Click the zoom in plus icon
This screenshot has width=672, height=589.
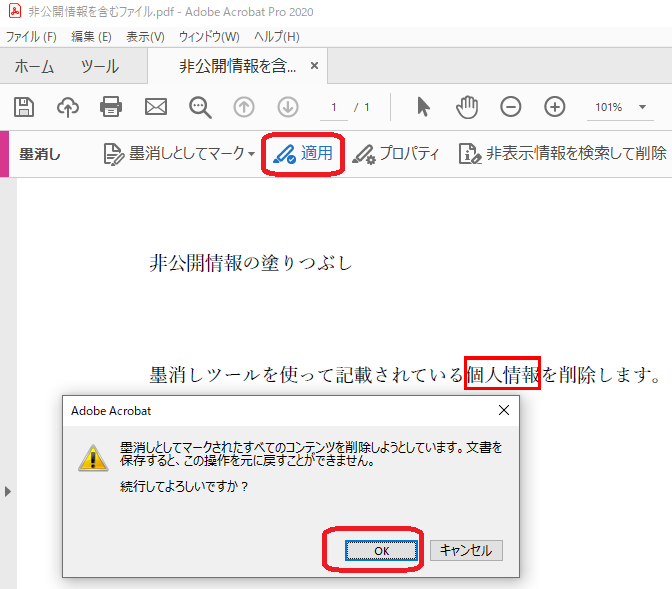[555, 107]
